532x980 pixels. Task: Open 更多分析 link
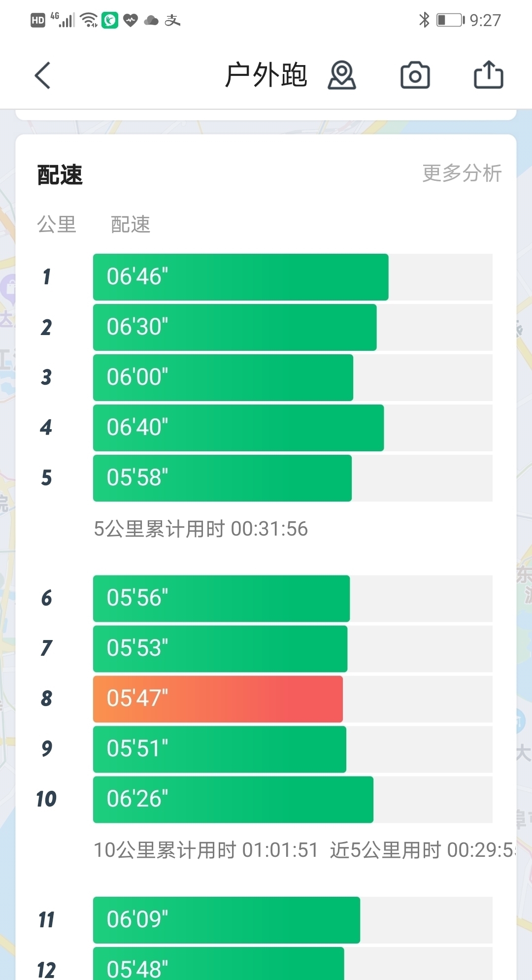point(462,173)
